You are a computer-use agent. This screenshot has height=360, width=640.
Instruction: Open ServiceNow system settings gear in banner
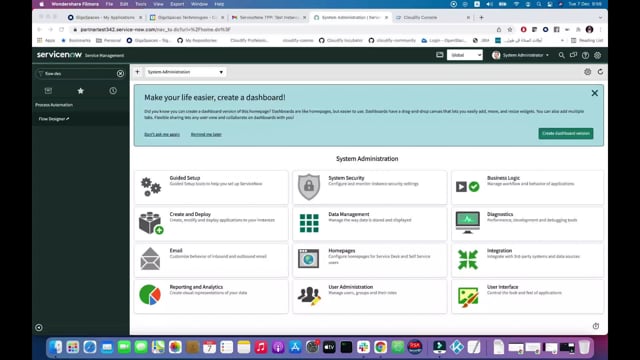pyautogui.click(x=598, y=55)
